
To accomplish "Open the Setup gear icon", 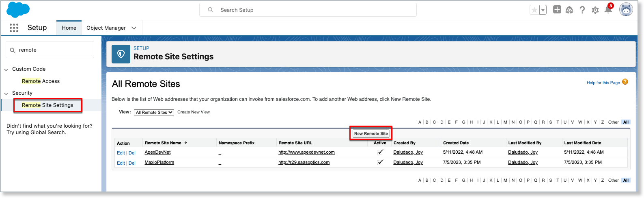I will click(595, 10).
